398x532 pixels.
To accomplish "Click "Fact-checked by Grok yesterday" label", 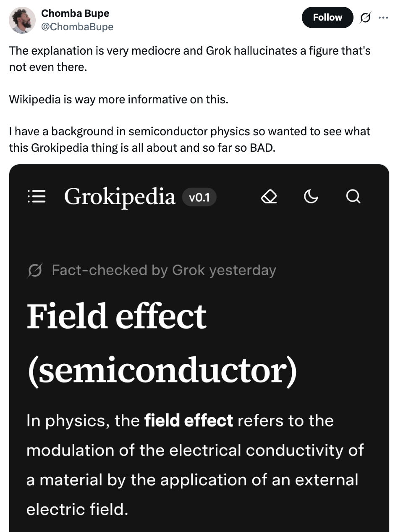I will click(x=164, y=270).
